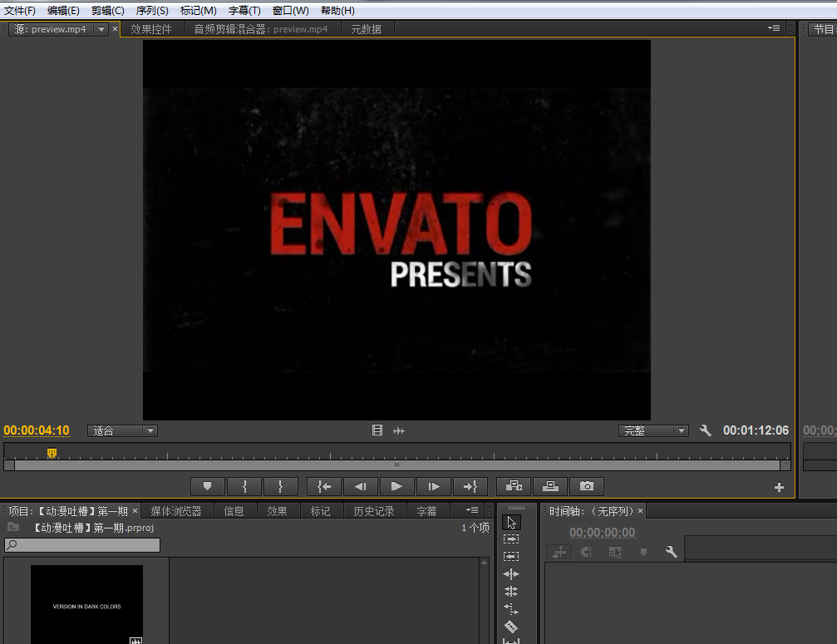This screenshot has width=837, height=644.
Task: Click the Export Frame camera icon
Action: 587,486
